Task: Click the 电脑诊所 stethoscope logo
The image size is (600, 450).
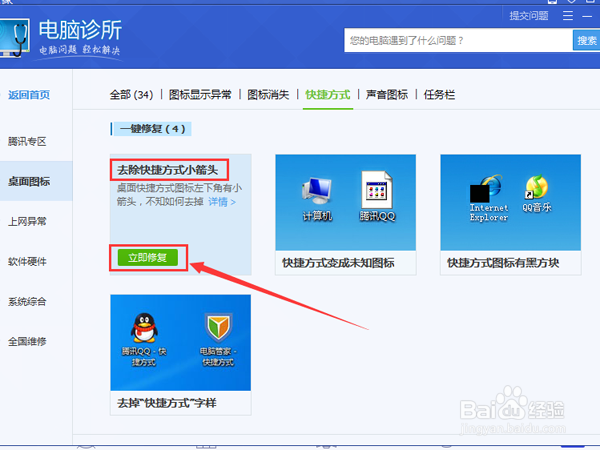Action: [15, 38]
